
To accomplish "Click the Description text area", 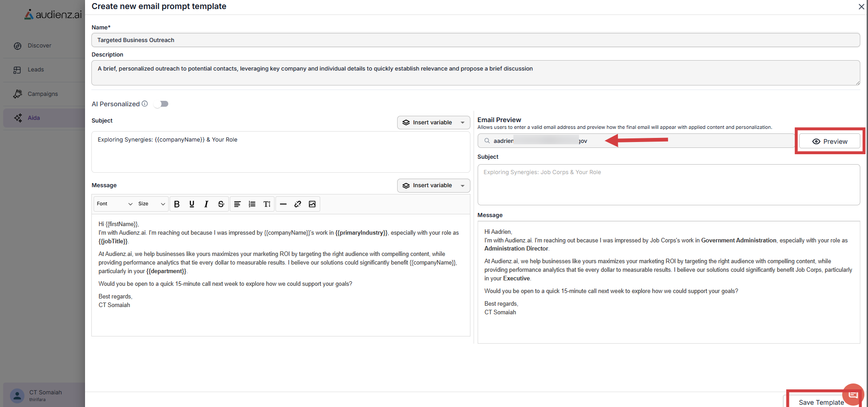I will (x=475, y=73).
